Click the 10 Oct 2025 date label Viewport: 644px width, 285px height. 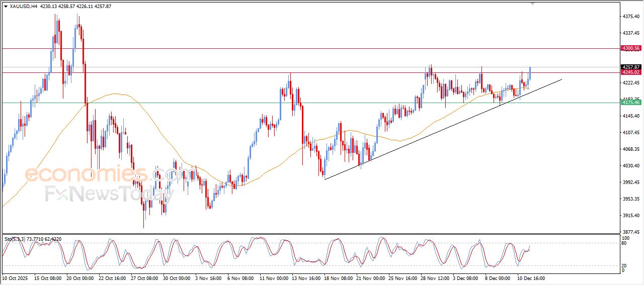coord(15,277)
